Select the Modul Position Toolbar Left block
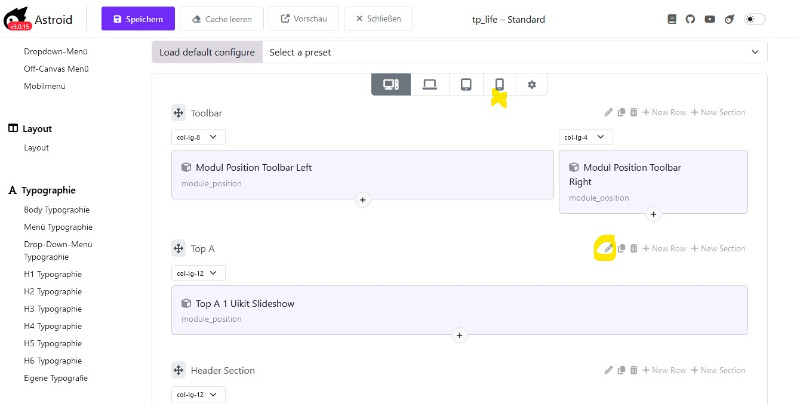 pyautogui.click(x=362, y=175)
